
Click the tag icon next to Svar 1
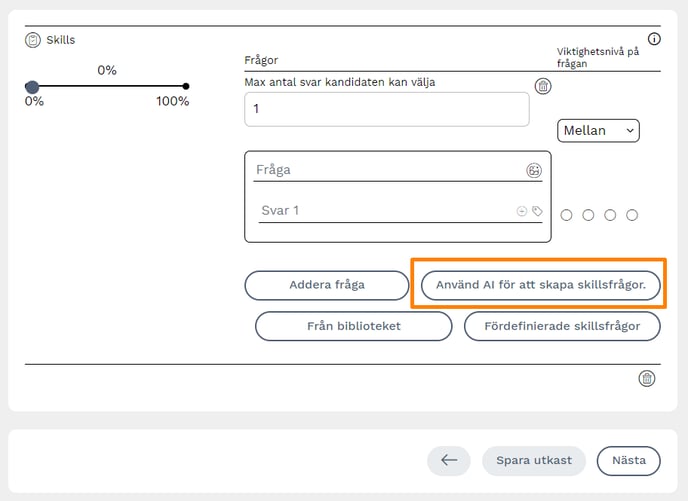(537, 211)
